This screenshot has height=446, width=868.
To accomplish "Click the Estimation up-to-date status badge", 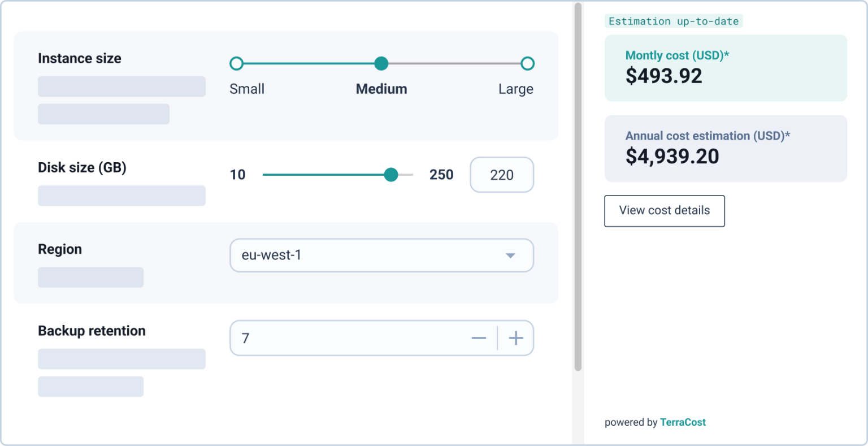I will 674,21.
